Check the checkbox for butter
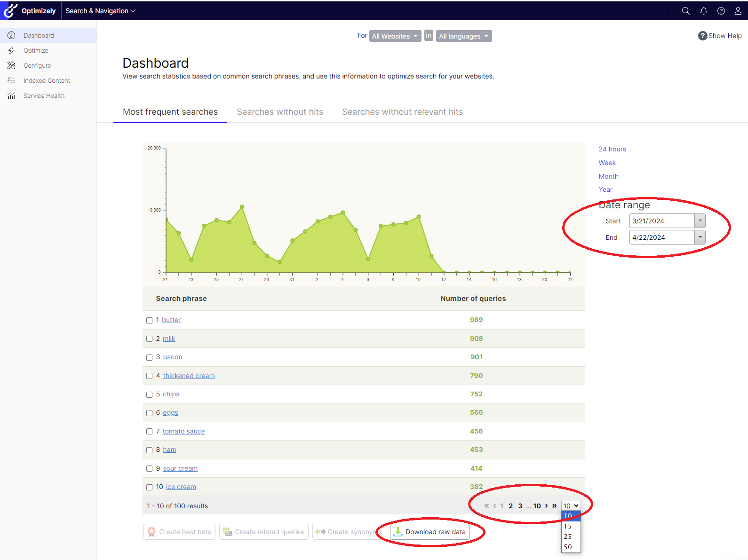The image size is (748, 560). 149,320
